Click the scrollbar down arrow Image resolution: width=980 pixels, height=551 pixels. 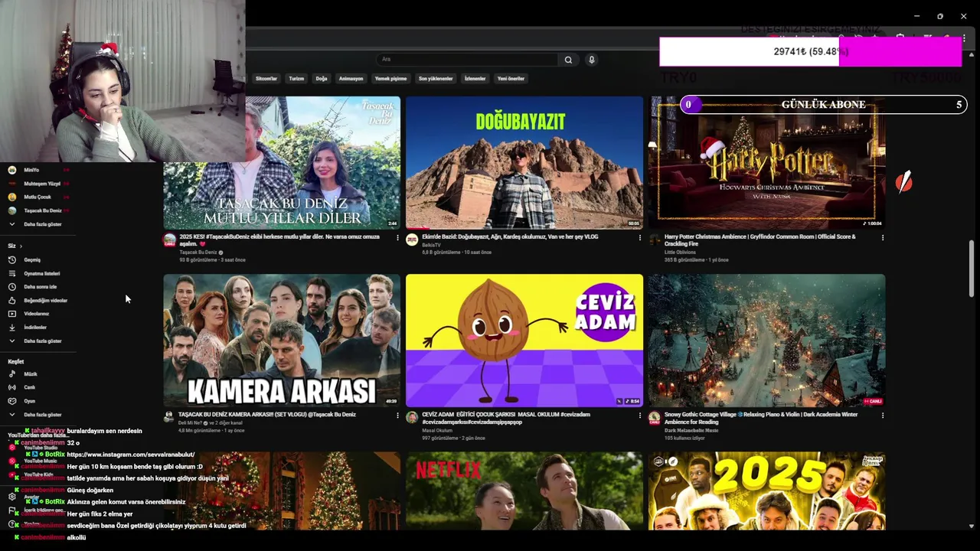tap(972, 526)
